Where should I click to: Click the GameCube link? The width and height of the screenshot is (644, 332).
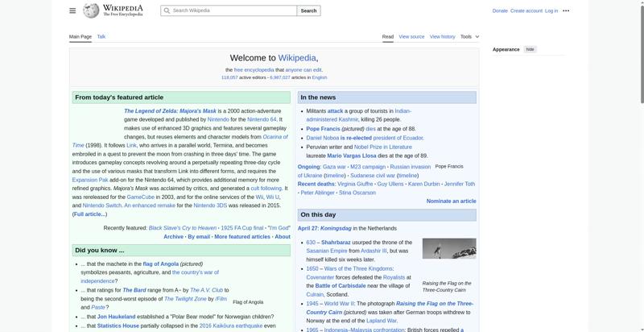(x=140, y=197)
